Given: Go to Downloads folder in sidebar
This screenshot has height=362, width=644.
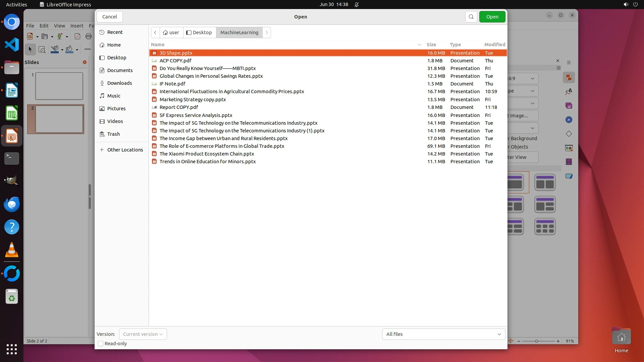Looking at the screenshot, I should pos(119,83).
